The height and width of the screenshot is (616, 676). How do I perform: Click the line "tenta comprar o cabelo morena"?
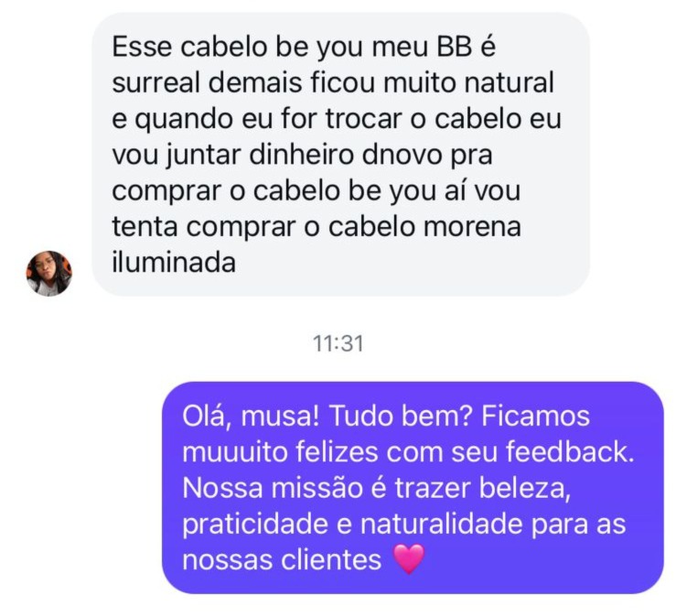(x=317, y=226)
